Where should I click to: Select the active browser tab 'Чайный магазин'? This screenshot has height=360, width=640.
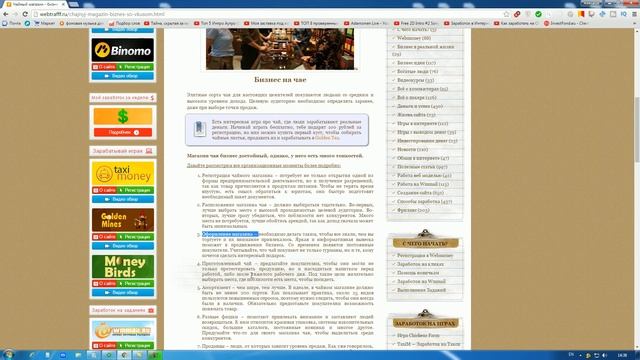(x=35, y=4)
